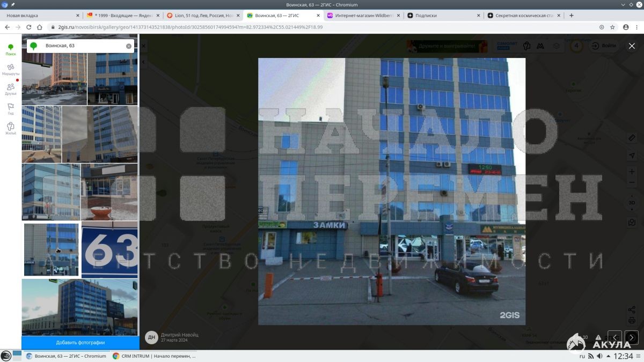Viewport: 644px width, 362px height.
Task: Expand the system tray hidden icons arrow
Action: [607, 356]
